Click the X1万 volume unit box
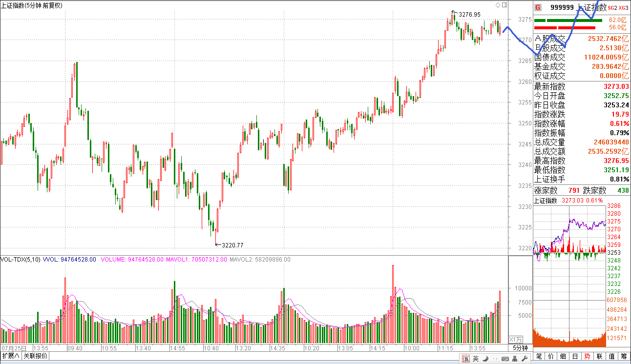 click(x=515, y=339)
